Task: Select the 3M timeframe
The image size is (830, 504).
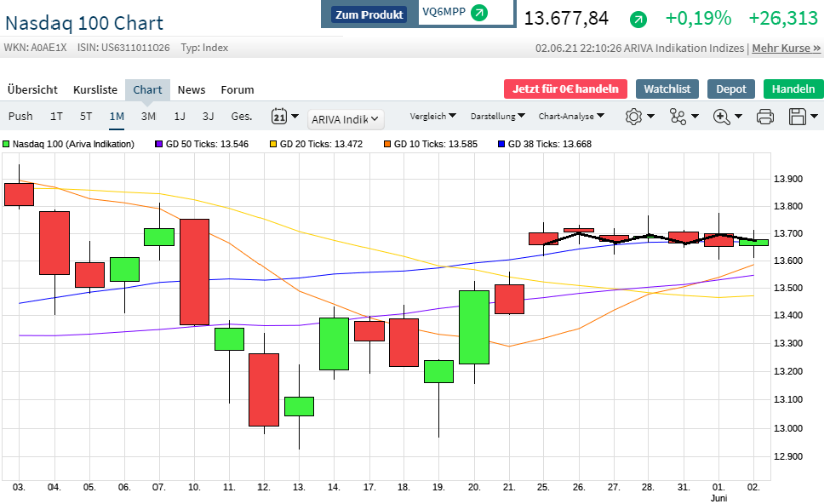Action: pos(148,116)
